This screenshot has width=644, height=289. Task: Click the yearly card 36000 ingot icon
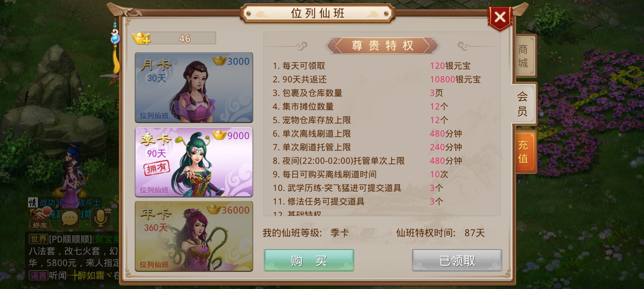(x=214, y=209)
